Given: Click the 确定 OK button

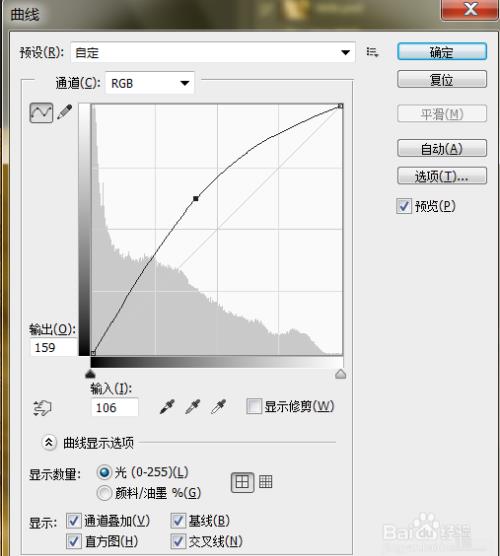Looking at the screenshot, I should click(442, 52).
